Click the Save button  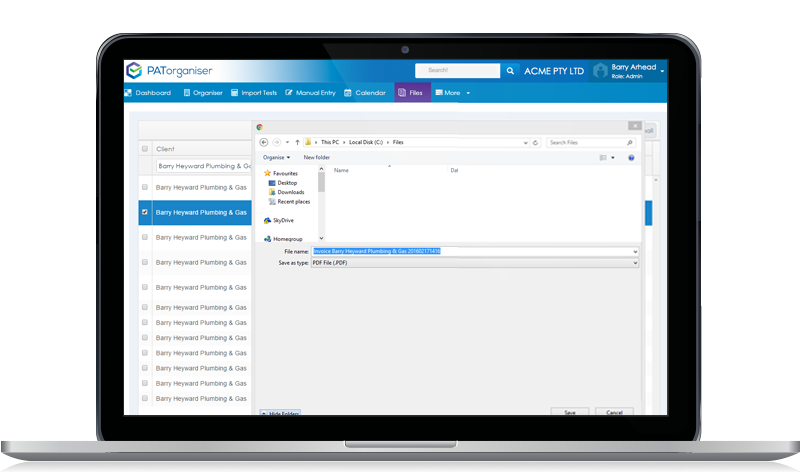click(x=570, y=412)
